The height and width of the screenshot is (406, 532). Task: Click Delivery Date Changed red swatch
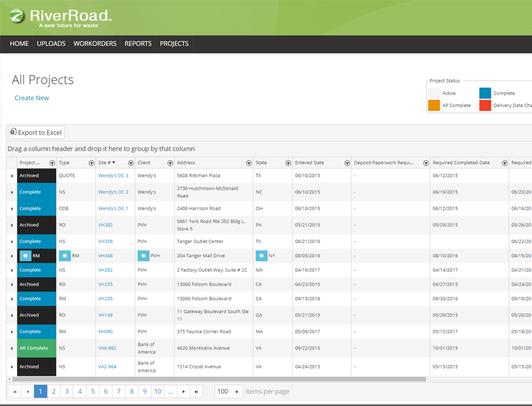[x=485, y=105]
